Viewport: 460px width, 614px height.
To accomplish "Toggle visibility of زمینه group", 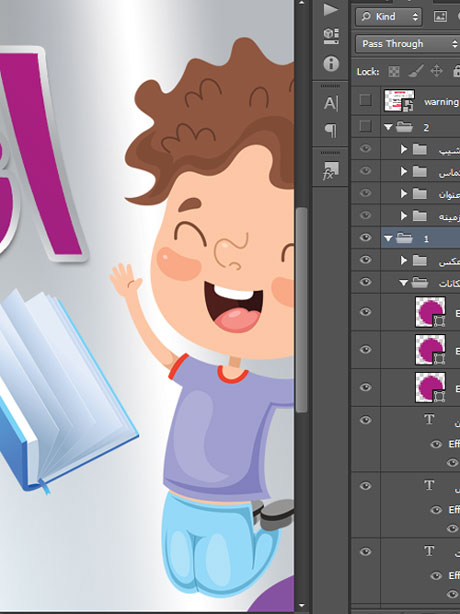I will click(365, 215).
